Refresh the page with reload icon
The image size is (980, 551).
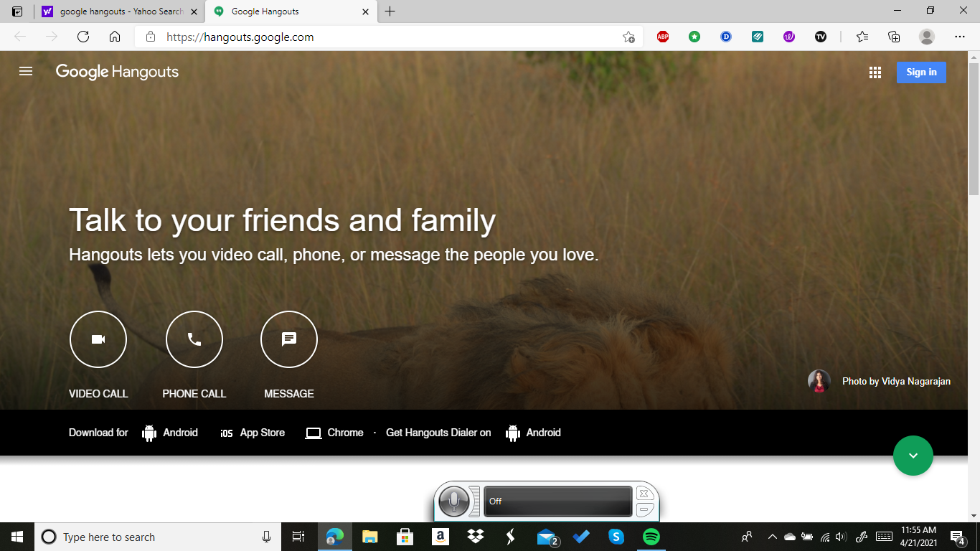point(83,37)
